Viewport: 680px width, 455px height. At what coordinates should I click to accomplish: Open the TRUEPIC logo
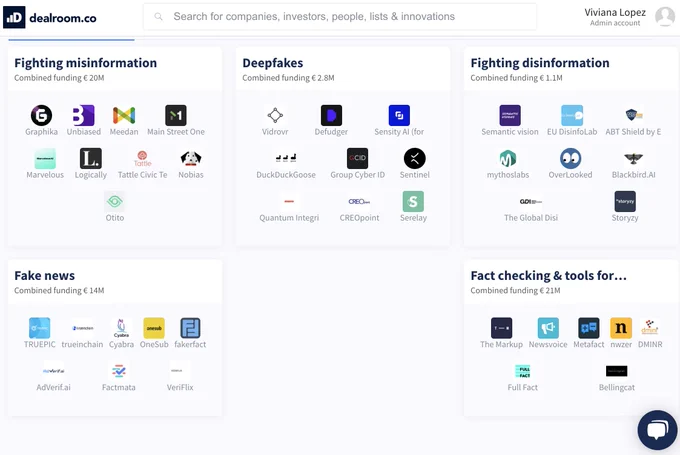point(39,328)
